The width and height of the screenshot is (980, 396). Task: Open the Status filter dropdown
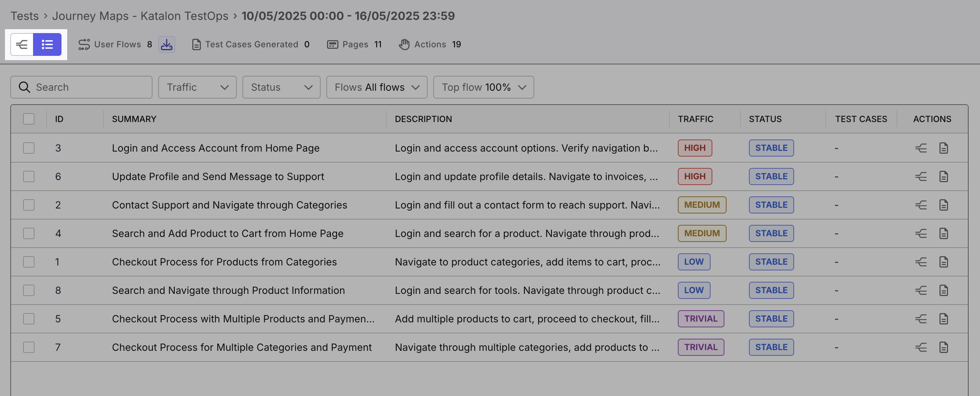[281, 87]
